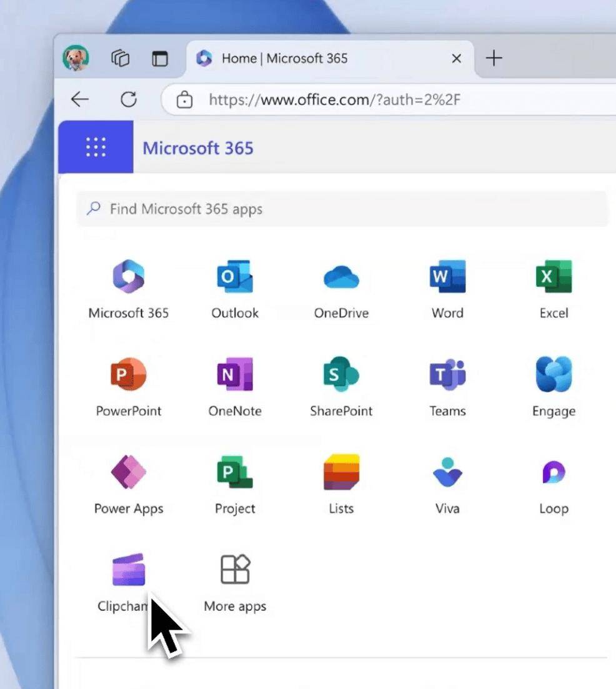Launch PowerPoint

pyautogui.click(x=129, y=386)
